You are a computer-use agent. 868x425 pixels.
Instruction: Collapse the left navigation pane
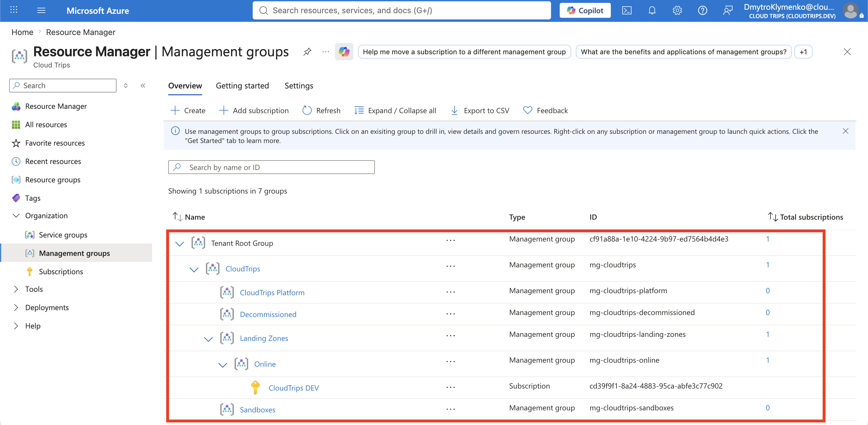click(x=143, y=85)
